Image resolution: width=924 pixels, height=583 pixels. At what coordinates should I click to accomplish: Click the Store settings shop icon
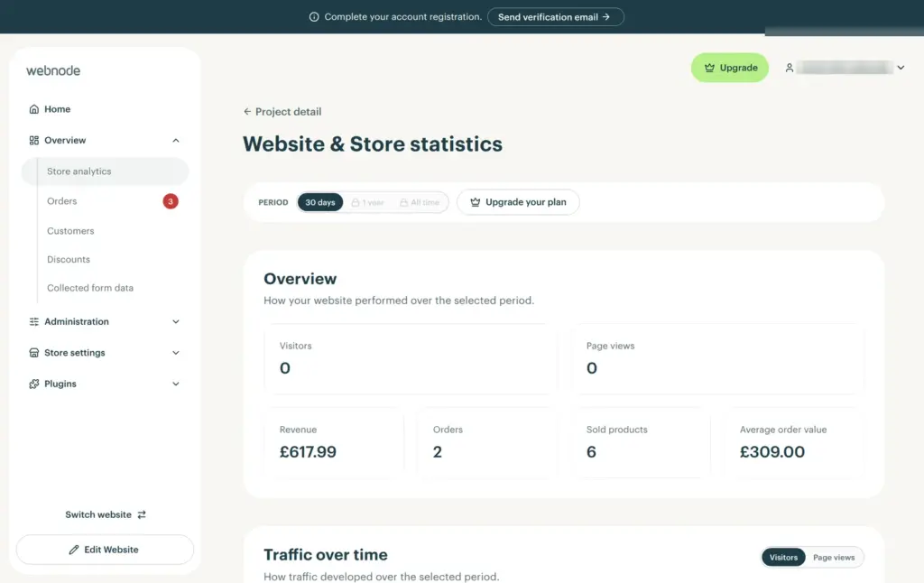[x=34, y=353]
